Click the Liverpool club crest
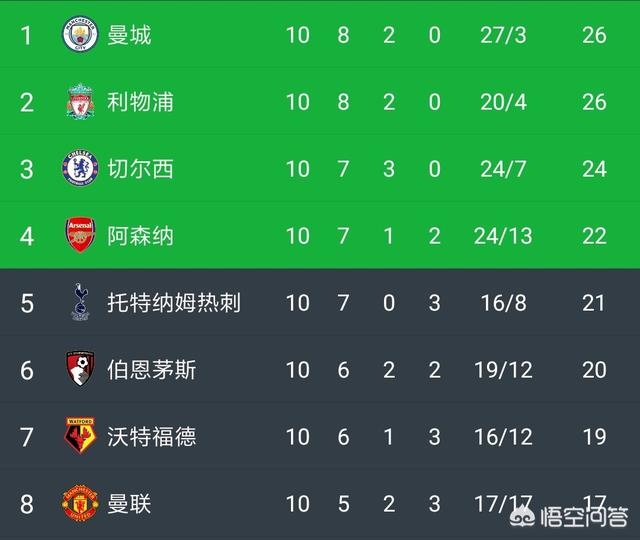640x540 pixels. [x=80, y=102]
